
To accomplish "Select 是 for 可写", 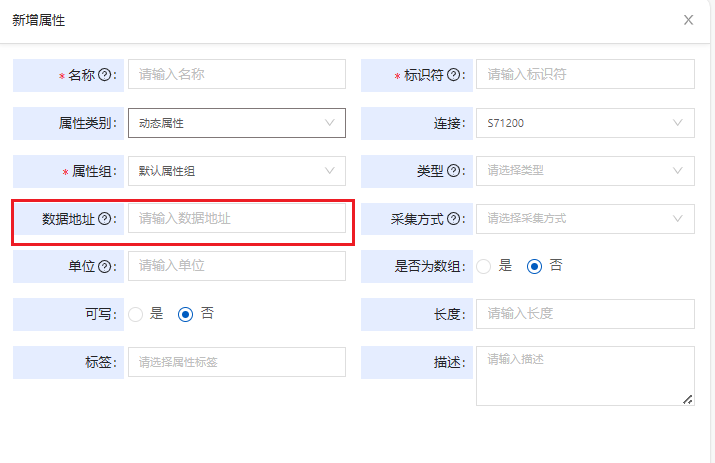I will point(135,314).
